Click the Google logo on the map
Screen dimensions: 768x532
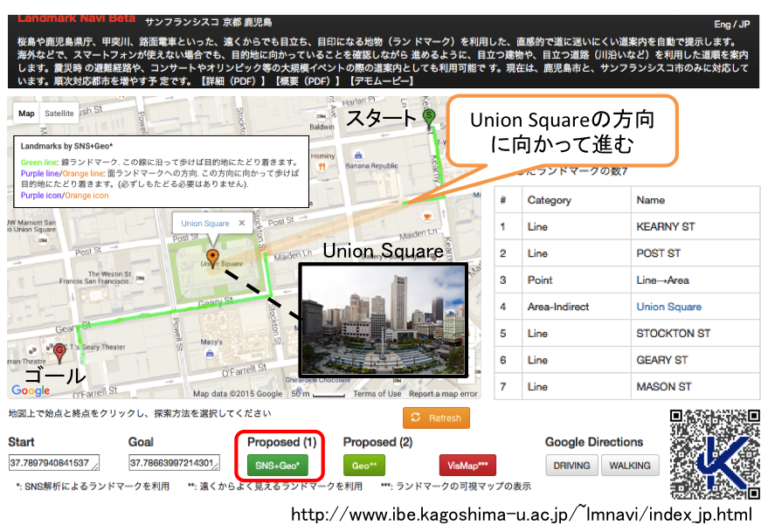pyautogui.click(x=31, y=390)
